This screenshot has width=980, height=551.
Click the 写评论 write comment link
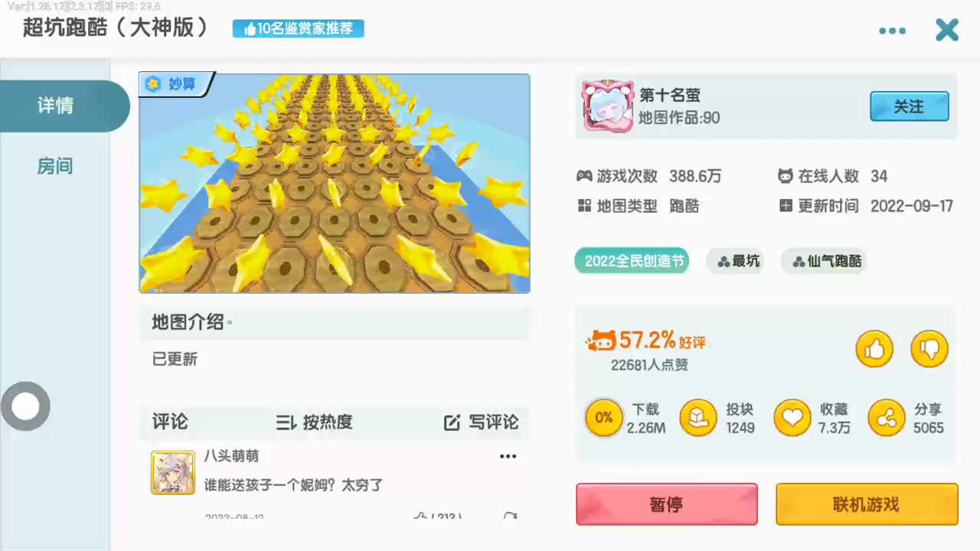tap(482, 422)
